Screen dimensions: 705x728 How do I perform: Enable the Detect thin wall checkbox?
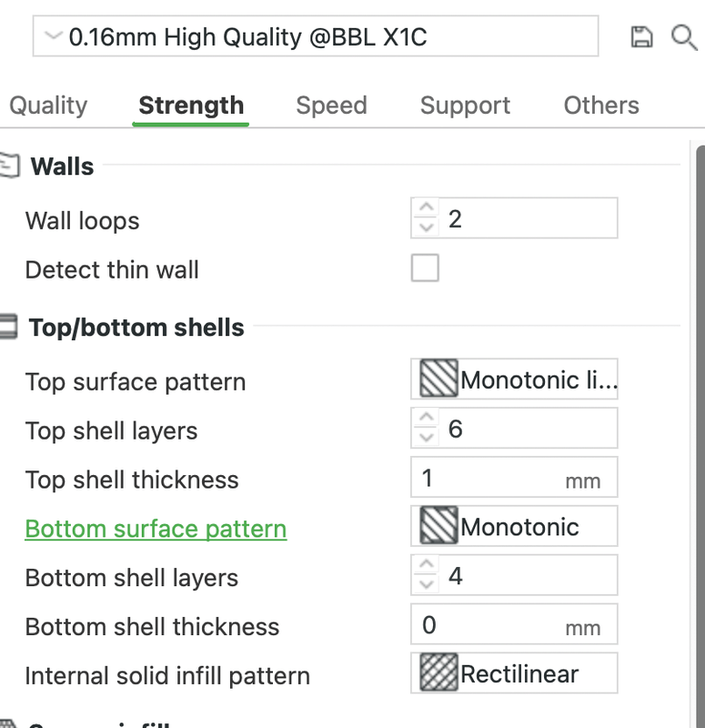[425, 268]
